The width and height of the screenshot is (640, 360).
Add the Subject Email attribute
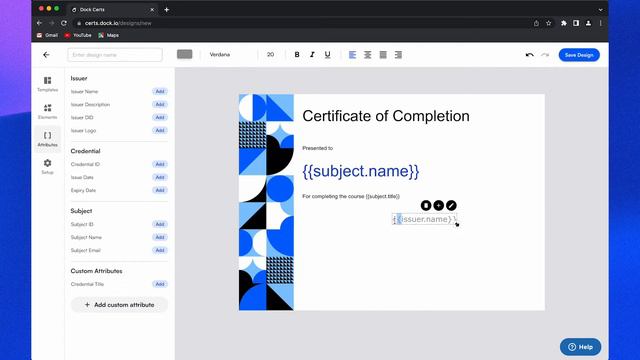tap(160, 250)
